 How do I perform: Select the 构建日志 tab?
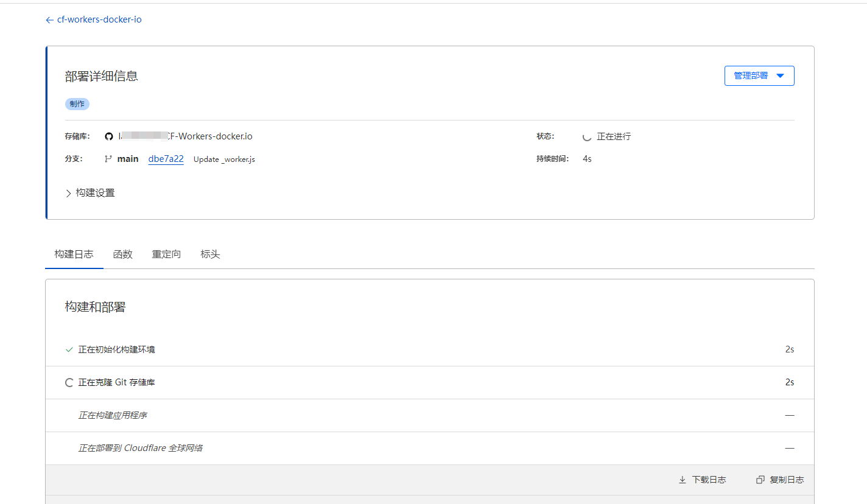pyautogui.click(x=74, y=254)
